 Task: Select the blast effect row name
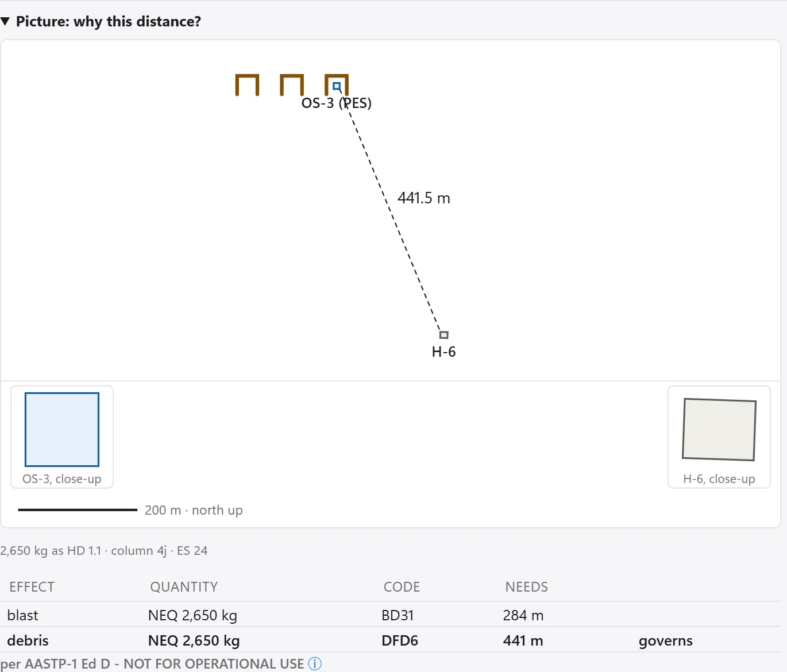pyautogui.click(x=23, y=615)
